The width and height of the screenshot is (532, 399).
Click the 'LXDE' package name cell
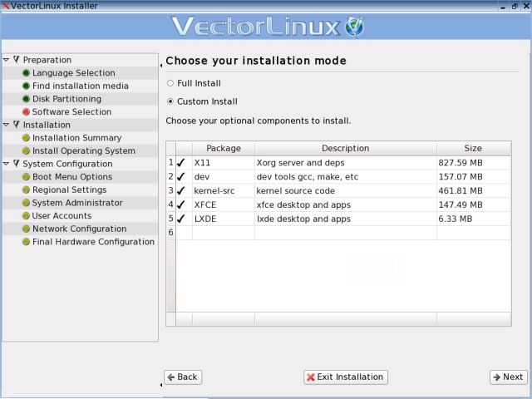[224, 219]
